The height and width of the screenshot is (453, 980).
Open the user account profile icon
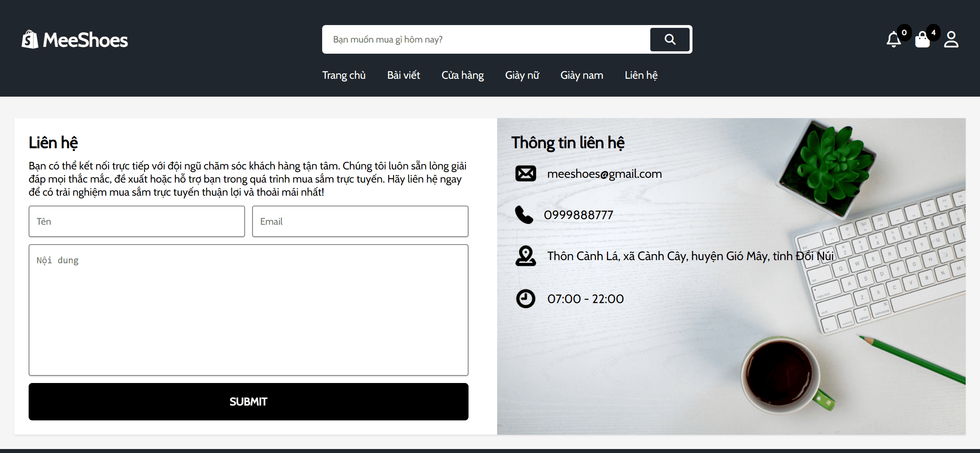coord(951,39)
